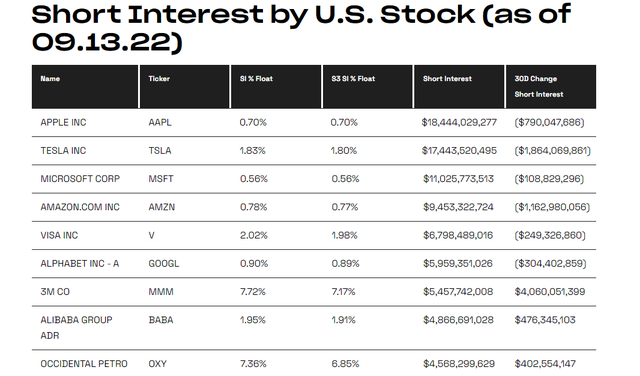The height and width of the screenshot is (376, 640).
Task: Select 3M 30D change $4,060,051,399
Action: [x=550, y=292]
